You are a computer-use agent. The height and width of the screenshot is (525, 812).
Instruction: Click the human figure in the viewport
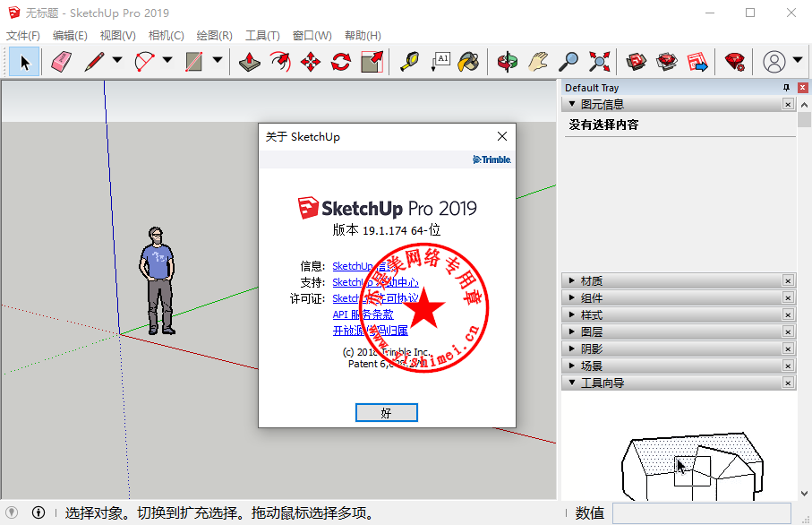pos(158,281)
